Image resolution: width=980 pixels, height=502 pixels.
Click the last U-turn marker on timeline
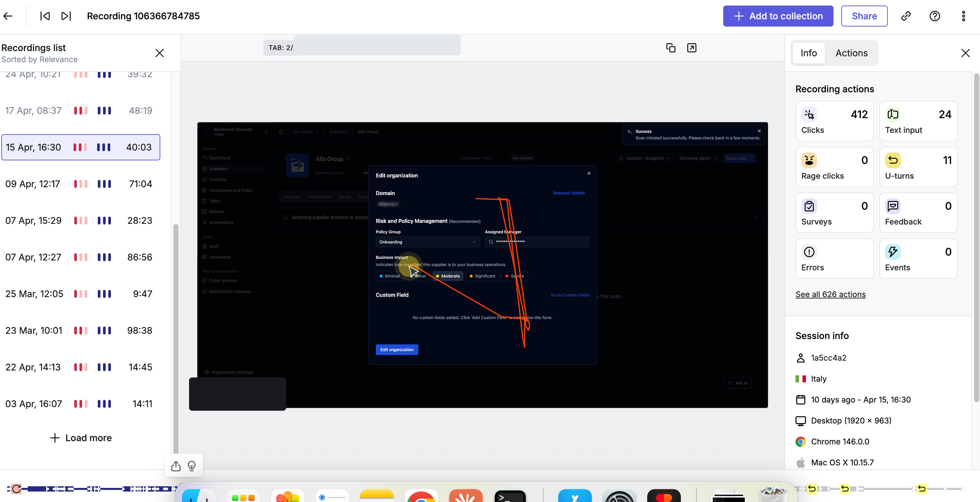(x=921, y=489)
